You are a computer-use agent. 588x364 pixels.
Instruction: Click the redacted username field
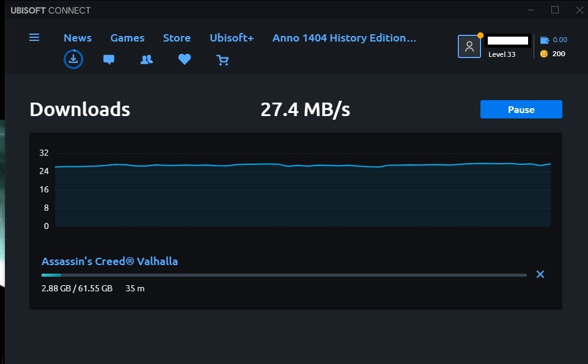508,40
